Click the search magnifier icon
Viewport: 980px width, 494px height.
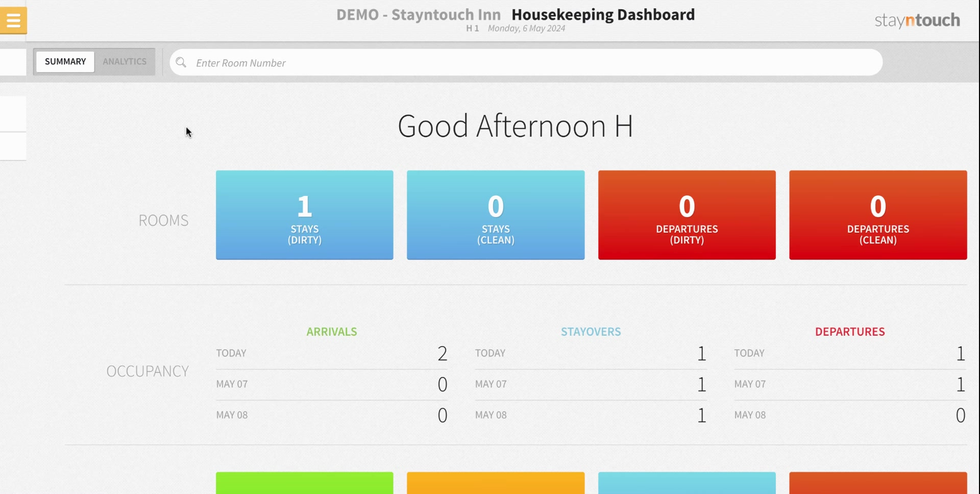pyautogui.click(x=181, y=62)
